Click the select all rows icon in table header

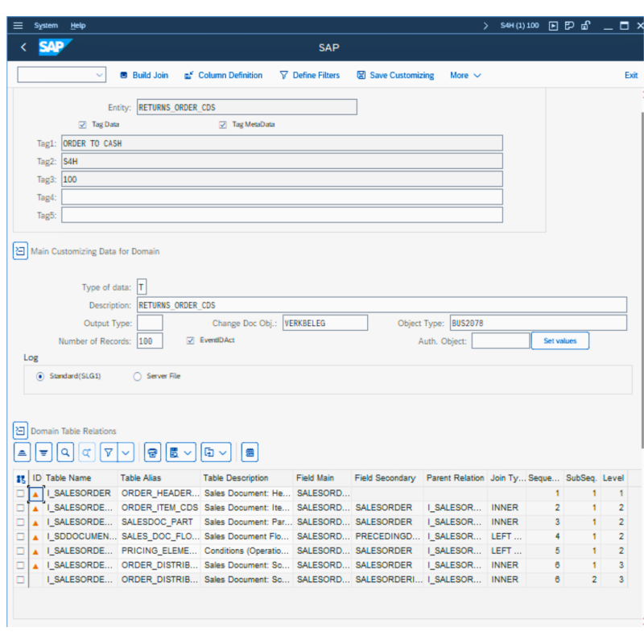(x=20, y=478)
